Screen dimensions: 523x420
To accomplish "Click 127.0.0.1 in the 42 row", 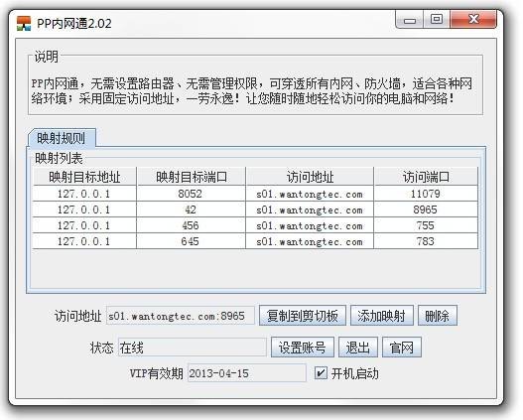I will coord(84,210).
